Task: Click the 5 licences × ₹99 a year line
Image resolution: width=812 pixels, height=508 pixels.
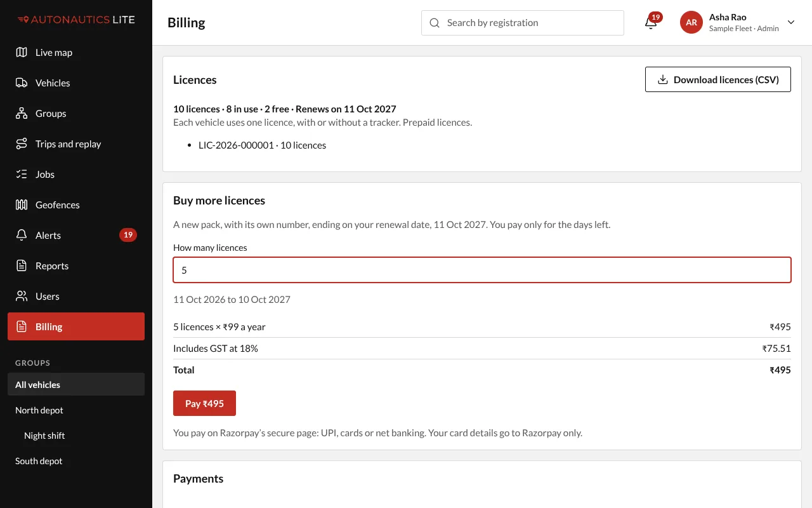Action: [219, 326]
